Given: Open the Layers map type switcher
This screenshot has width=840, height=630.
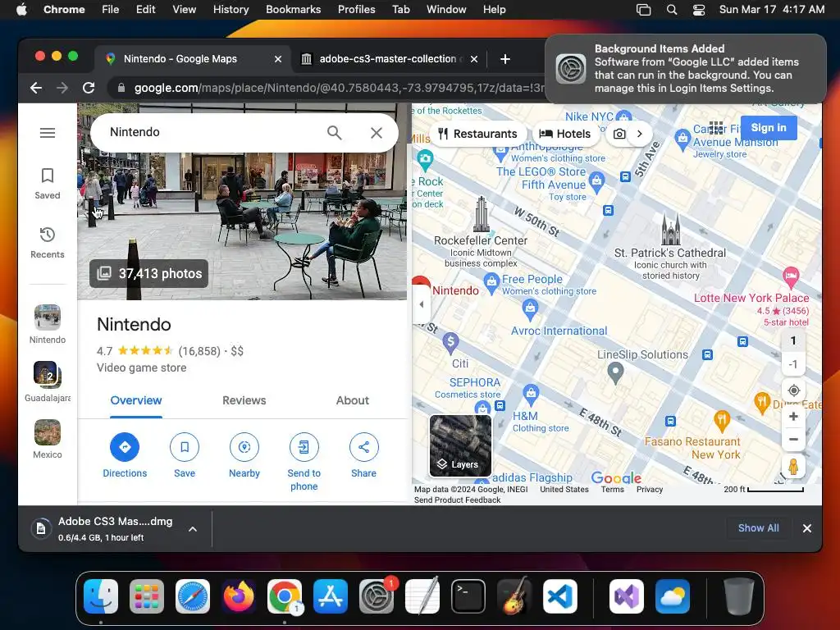Looking at the screenshot, I should click(460, 445).
